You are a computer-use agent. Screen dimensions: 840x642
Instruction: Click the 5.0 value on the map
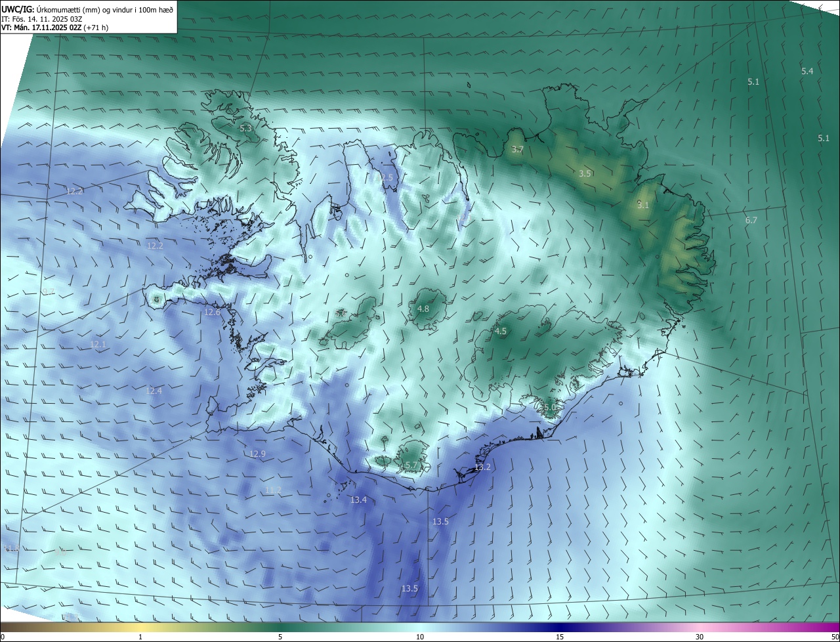(550, 408)
